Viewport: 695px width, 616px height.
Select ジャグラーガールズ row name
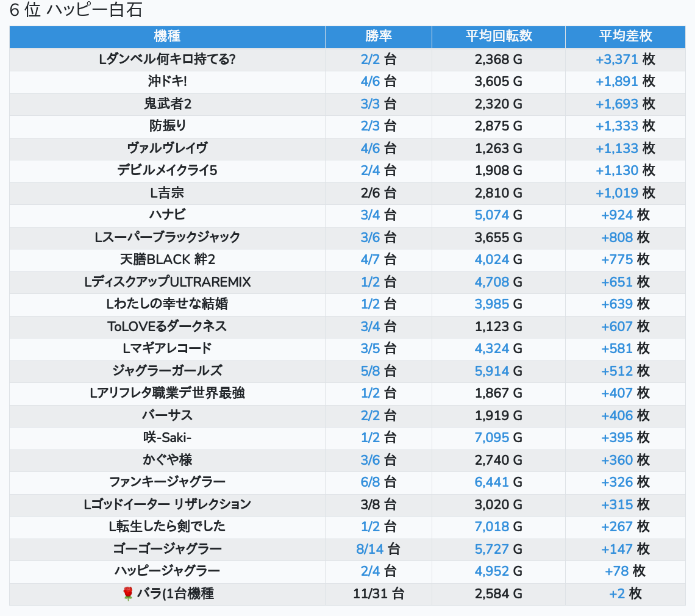[x=167, y=371]
